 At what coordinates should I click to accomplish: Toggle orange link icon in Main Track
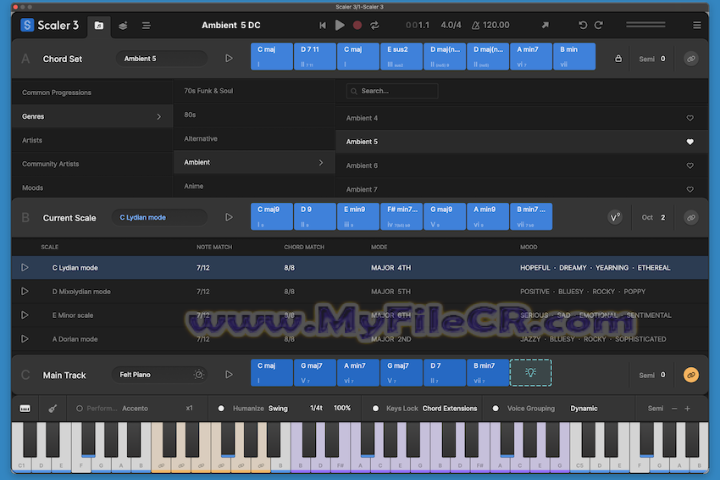[691, 375]
